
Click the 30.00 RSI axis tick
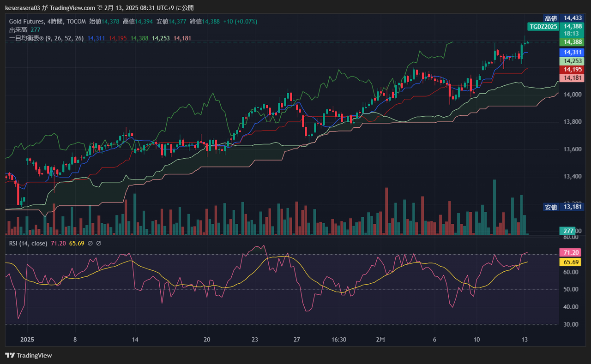click(x=570, y=324)
